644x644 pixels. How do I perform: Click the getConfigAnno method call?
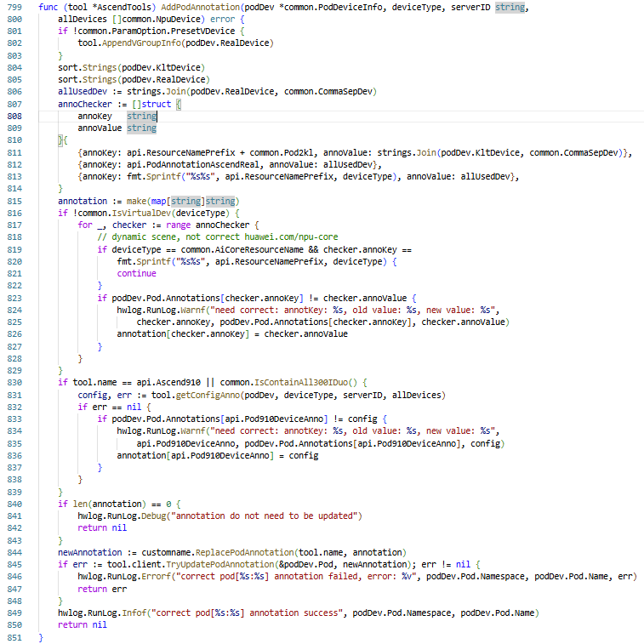[x=208, y=395]
